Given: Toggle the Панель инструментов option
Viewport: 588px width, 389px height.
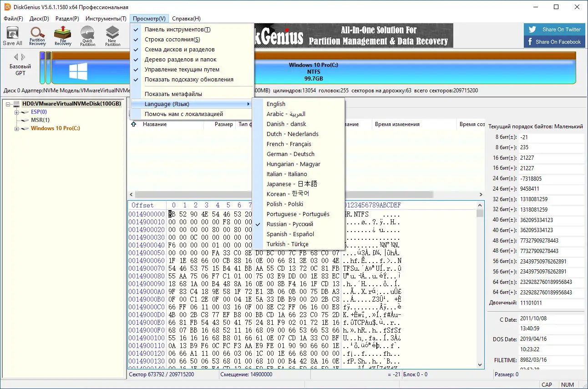Looking at the screenshot, I should [x=192, y=30].
